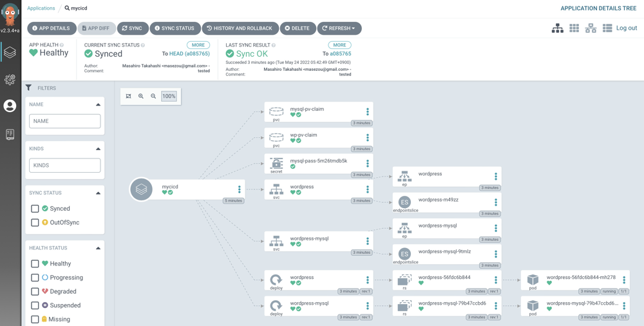Image resolution: width=644 pixels, height=326 pixels.
Task: Open kebab menu for wordpress-mysql ep node
Action: pos(496,228)
